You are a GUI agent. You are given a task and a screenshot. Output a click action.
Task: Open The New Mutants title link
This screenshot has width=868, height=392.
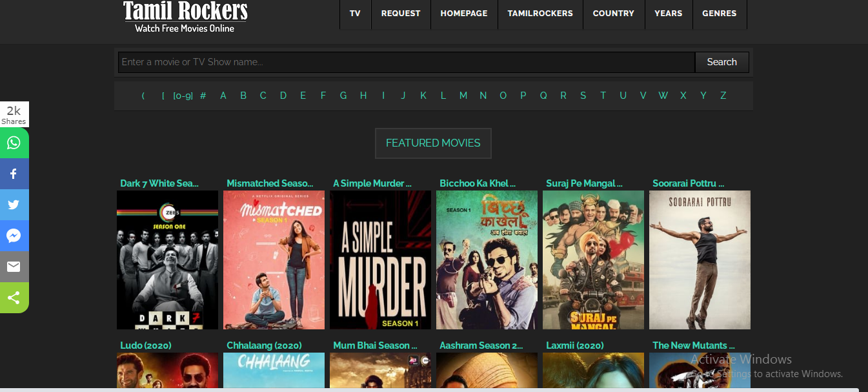[694, 346]
